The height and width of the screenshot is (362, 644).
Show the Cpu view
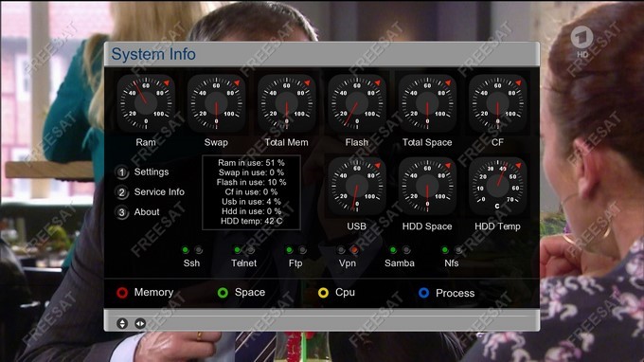[345, 292]
